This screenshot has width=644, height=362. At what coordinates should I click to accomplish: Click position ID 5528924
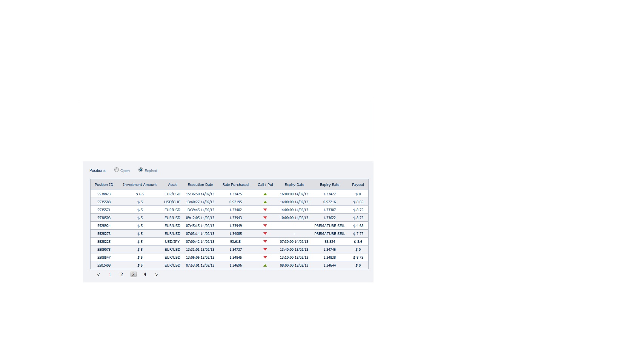pyautogui.click(x=104, y=226)
